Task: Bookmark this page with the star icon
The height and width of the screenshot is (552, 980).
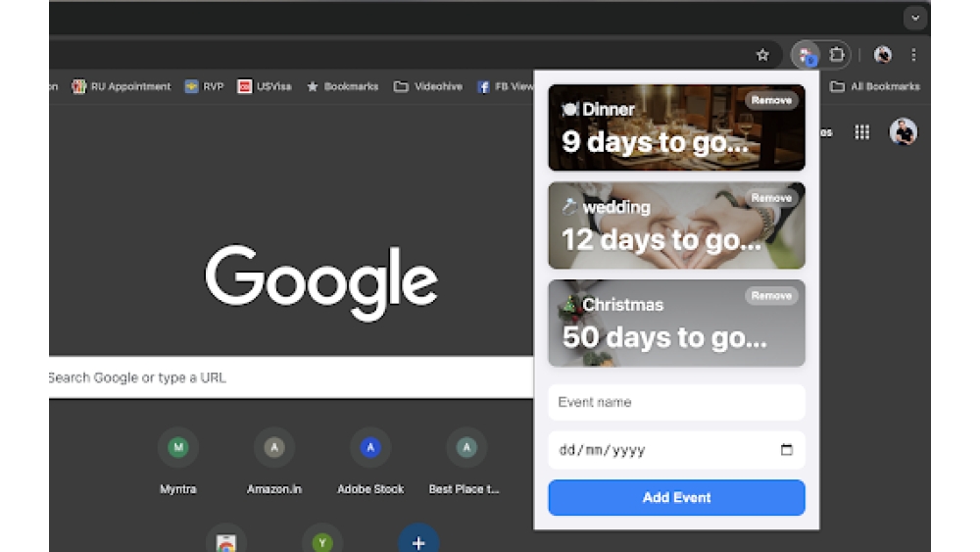Action: click(761, 55)
